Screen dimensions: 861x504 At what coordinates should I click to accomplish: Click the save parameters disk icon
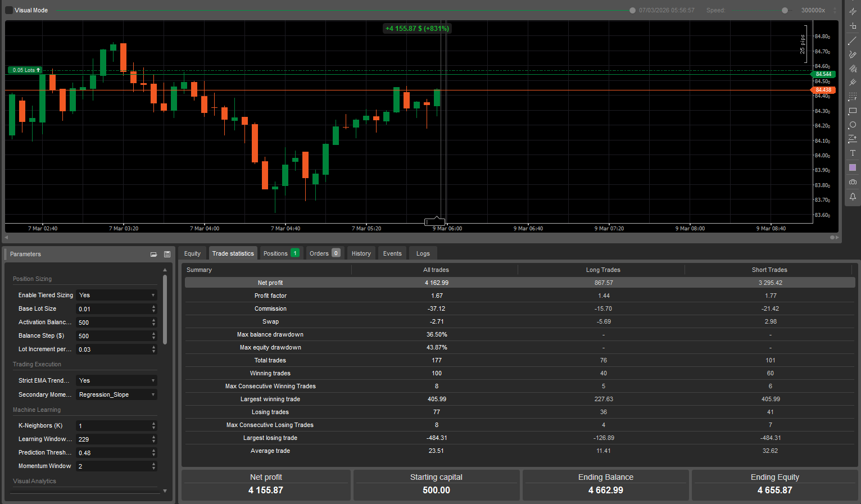click(x=167, y=254)
